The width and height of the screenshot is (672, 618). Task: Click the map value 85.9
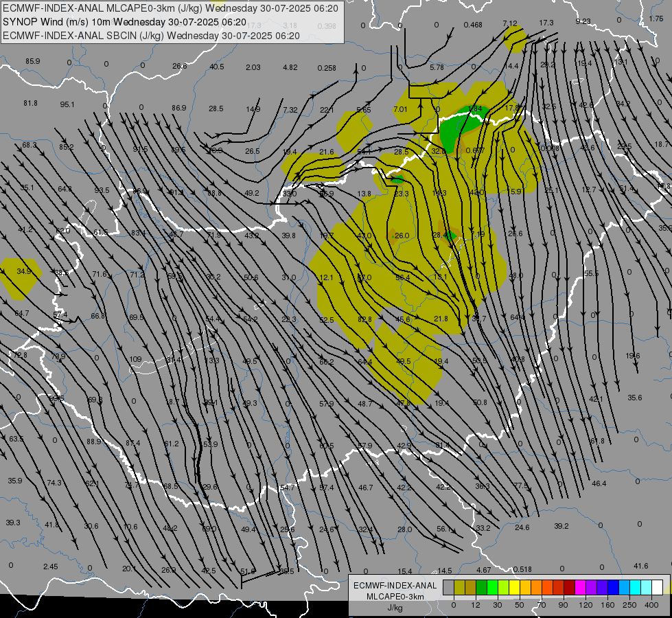coord(32,61)
